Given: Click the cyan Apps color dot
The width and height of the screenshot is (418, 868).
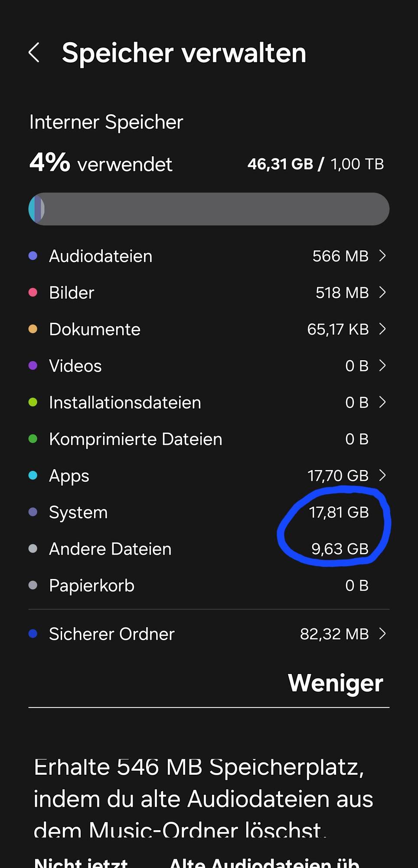Looking at the screenshot, I should coord(33,476).
